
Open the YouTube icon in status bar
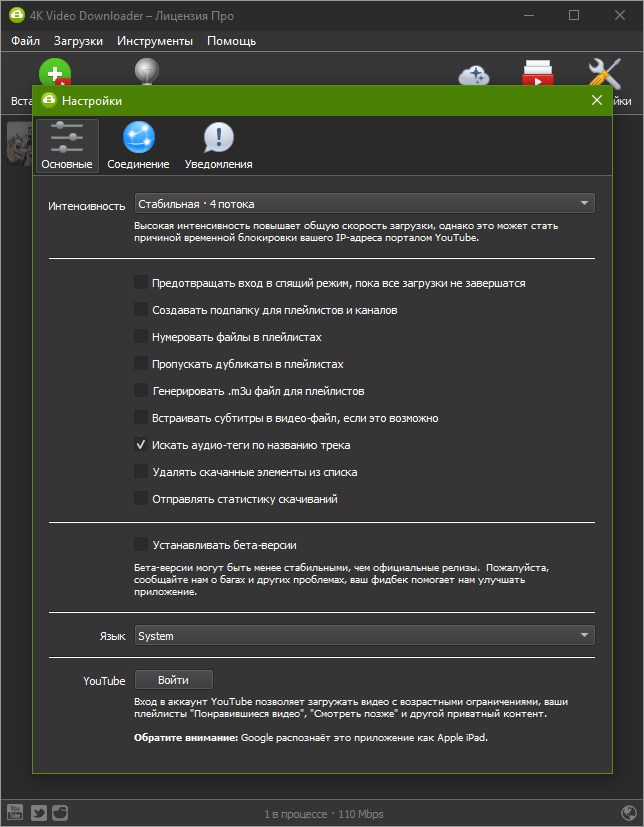coord(15,812)
